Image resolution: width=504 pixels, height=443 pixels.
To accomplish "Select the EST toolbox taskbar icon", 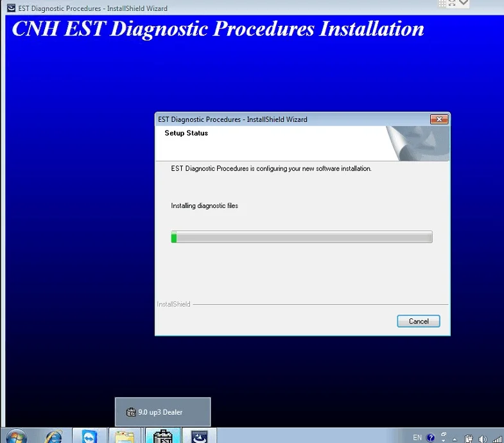I will point(162,437).
